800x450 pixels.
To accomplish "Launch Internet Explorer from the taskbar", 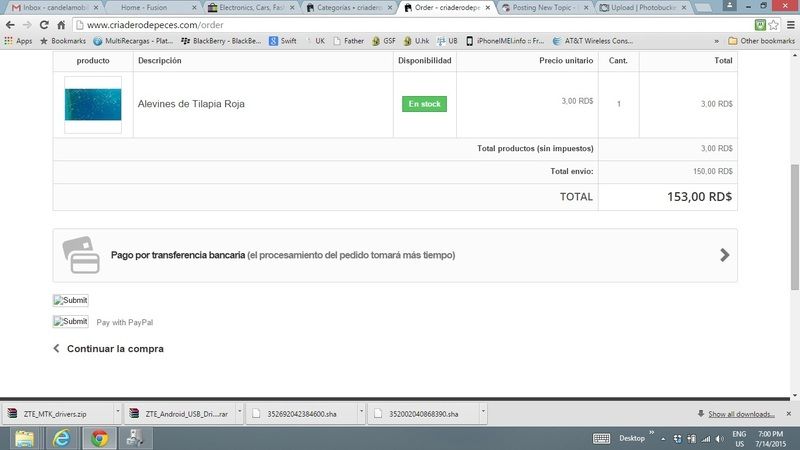I will (x=62, y=438).
